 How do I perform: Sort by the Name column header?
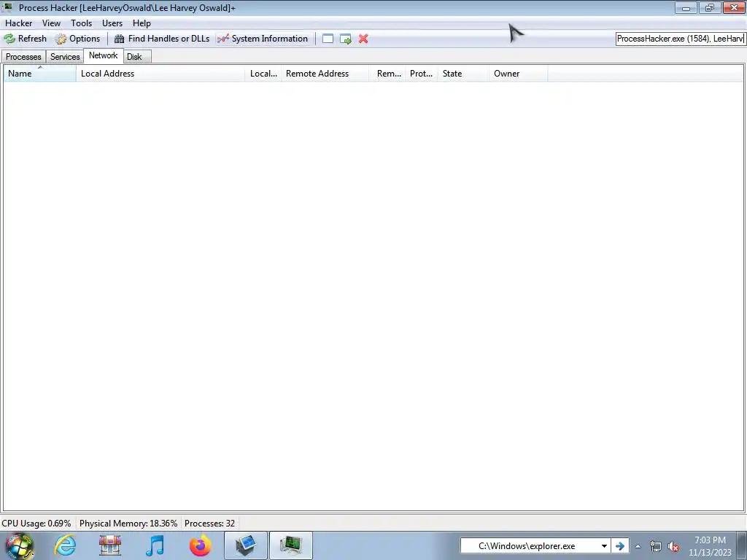[x=40, y=74]
